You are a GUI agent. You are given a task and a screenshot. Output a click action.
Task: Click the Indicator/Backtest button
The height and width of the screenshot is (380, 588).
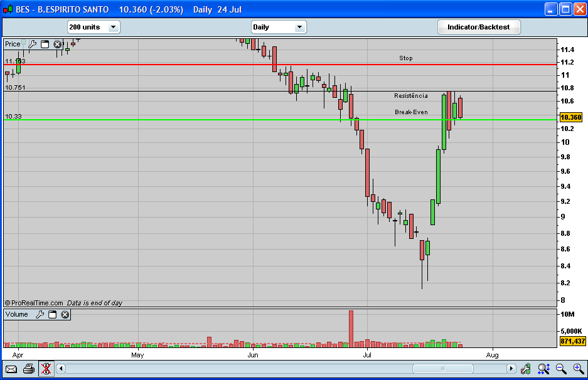click(479, 27)
